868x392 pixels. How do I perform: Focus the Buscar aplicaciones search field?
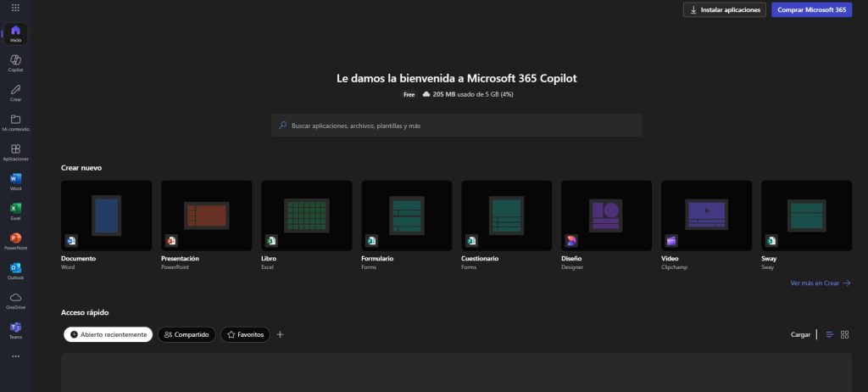click(x=457, y=126)
